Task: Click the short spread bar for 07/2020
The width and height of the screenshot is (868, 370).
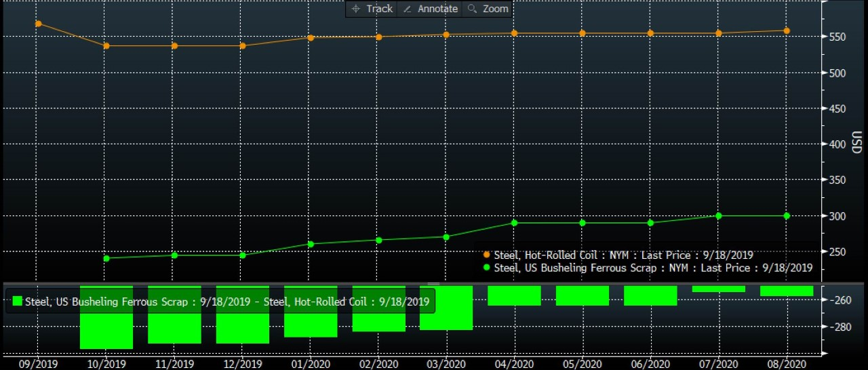Action: (719, 289)
